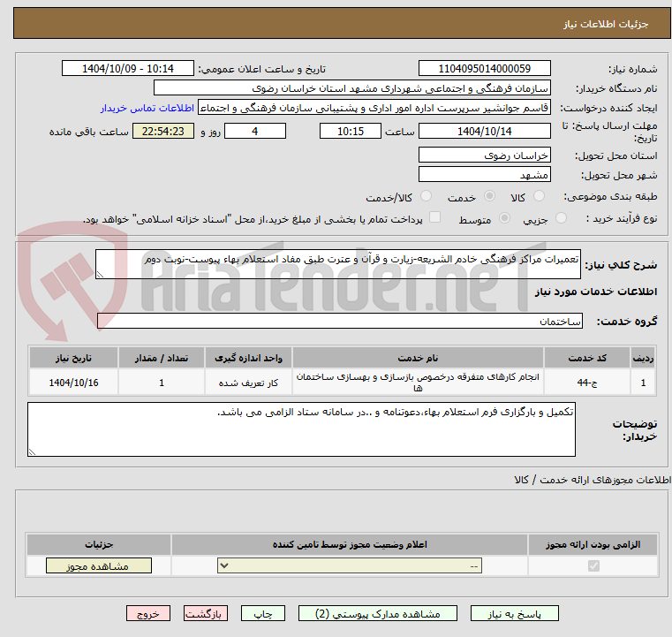Click اعلام وضعیت مجوز توسط تامین کننده header
The width and height of the screenshot is (672, 637).
[350, 544]
